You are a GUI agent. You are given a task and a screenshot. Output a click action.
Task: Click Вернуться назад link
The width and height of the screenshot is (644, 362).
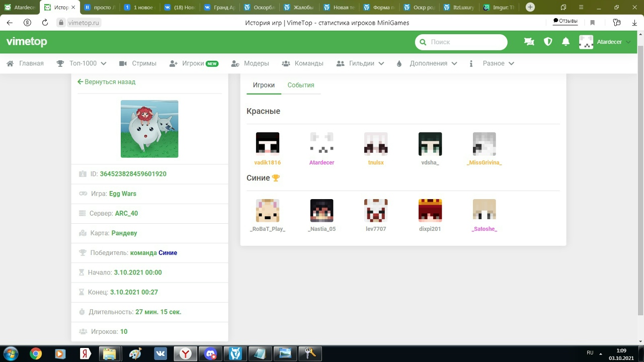[x=106, y=82]
